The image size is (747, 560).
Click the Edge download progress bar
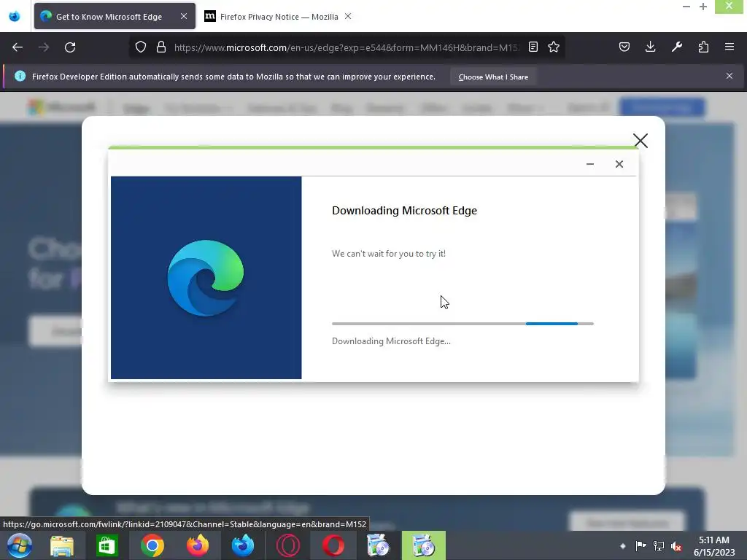[x=462, y=324]
